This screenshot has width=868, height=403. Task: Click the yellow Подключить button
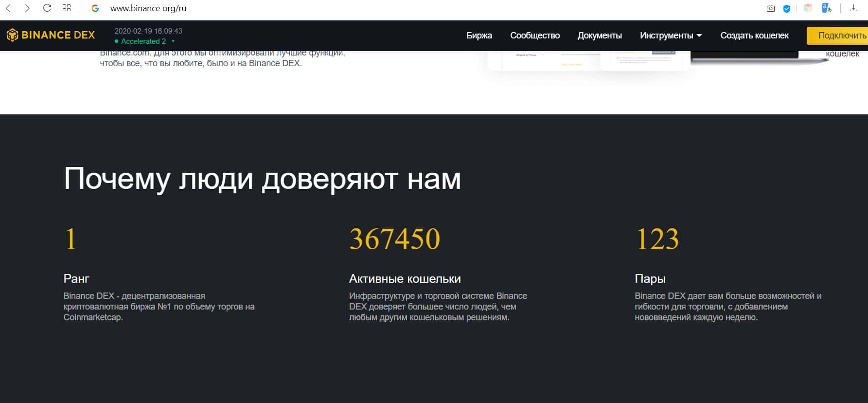[x=837, y=36]
